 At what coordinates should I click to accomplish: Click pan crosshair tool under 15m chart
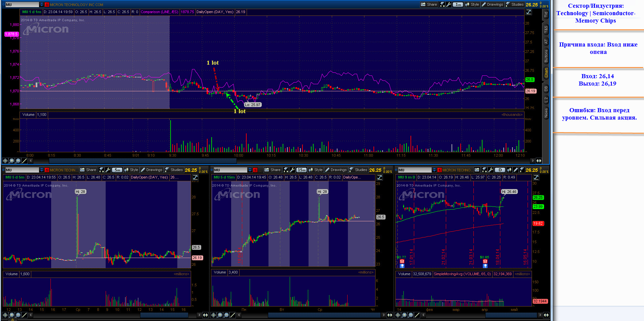(213, 315)
